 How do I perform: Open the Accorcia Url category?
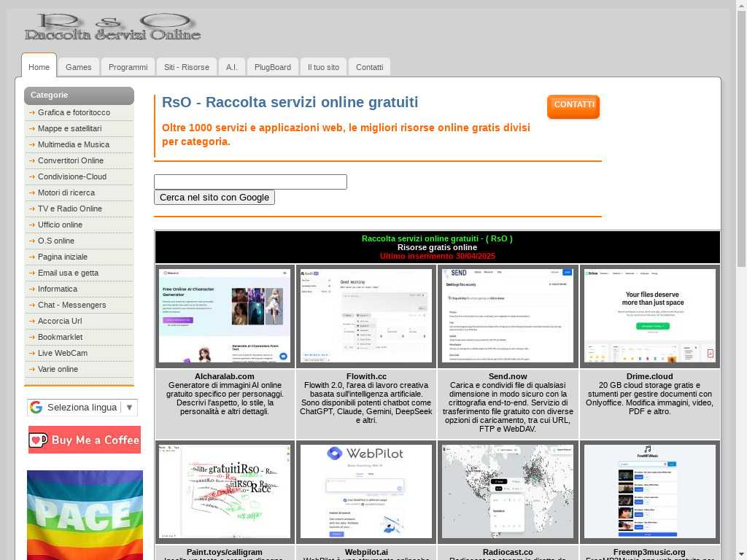79,321
